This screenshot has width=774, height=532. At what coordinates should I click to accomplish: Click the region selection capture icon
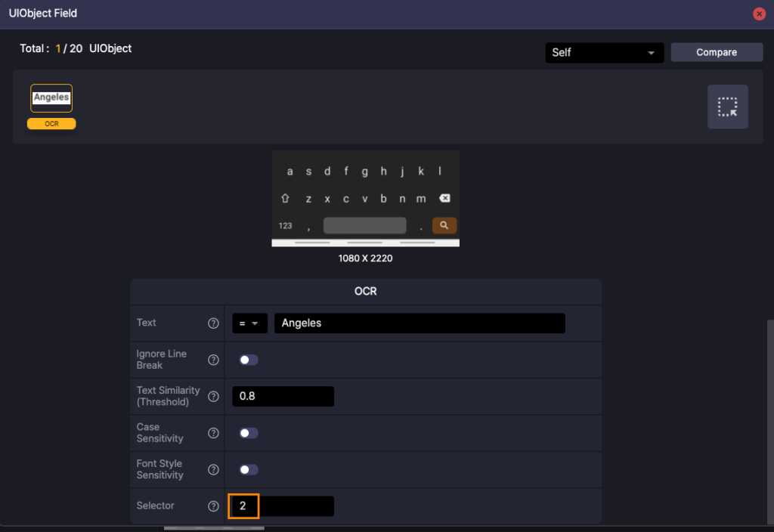pyautogui.click(x=727, y=107)
